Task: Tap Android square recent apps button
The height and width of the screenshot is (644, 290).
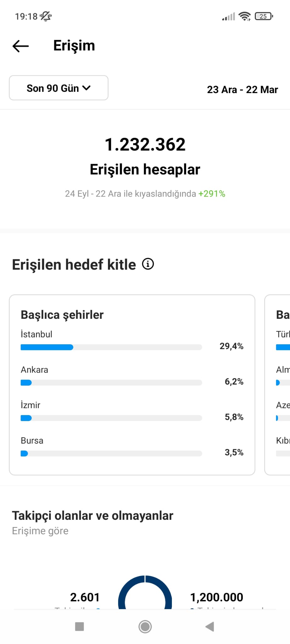Action: (79, 626)
